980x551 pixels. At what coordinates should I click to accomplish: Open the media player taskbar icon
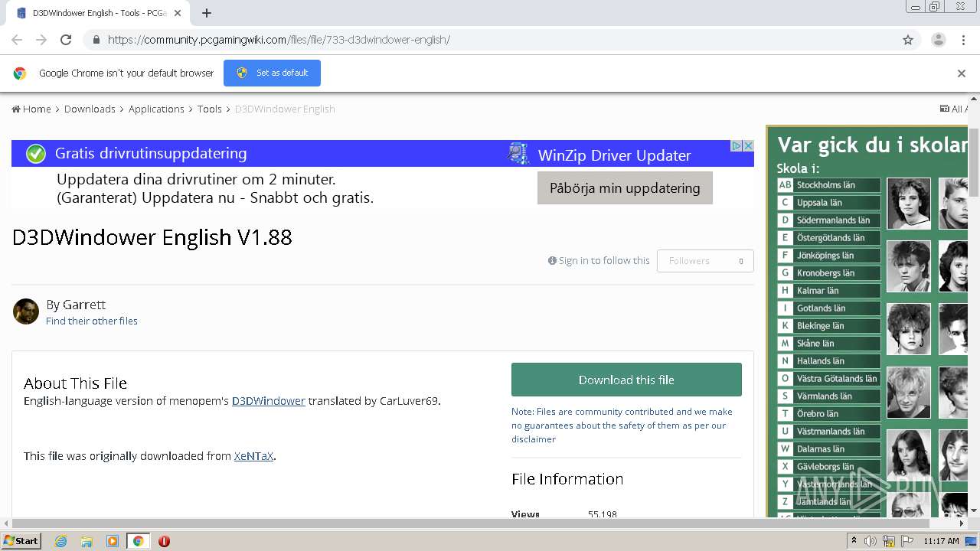coord(113,541)
